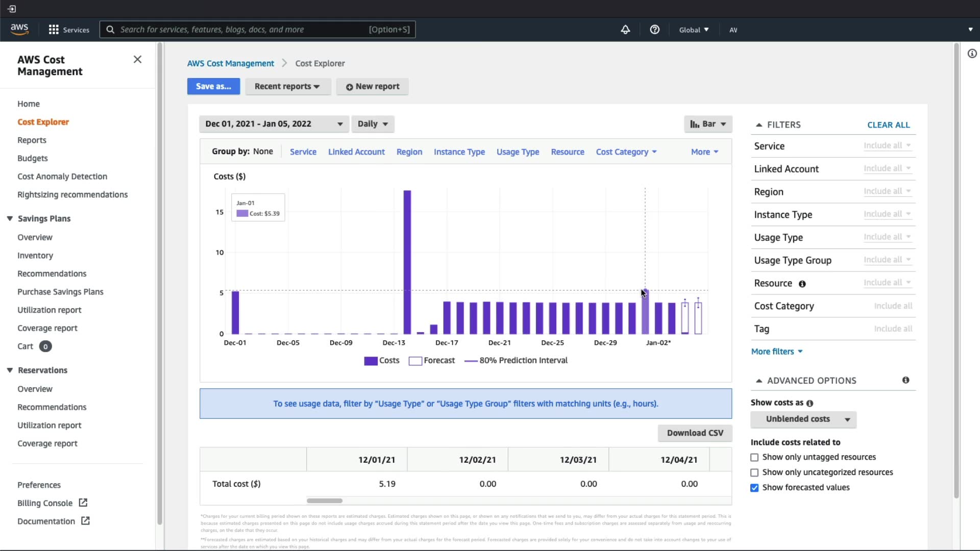Uncheck Show forecasted values
The width and height of the screenshot is (980, 551).
point(754,488)
